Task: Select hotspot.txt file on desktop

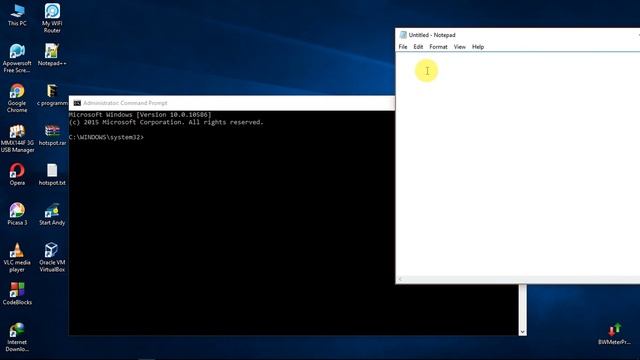Action: coord(52,174)
